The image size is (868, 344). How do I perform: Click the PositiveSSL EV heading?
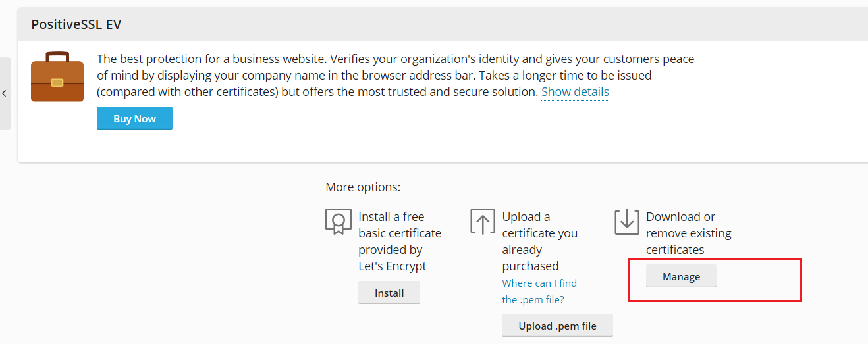pos(76,24)
